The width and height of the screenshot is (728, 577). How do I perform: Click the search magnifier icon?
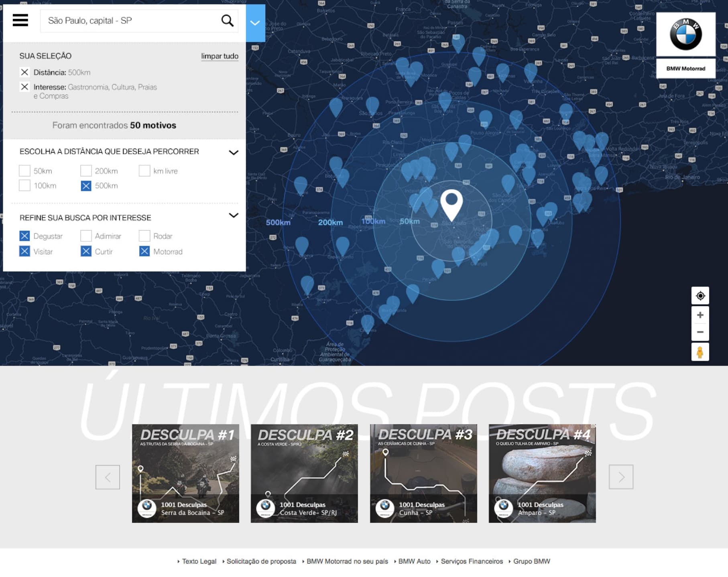coord(227,20)
